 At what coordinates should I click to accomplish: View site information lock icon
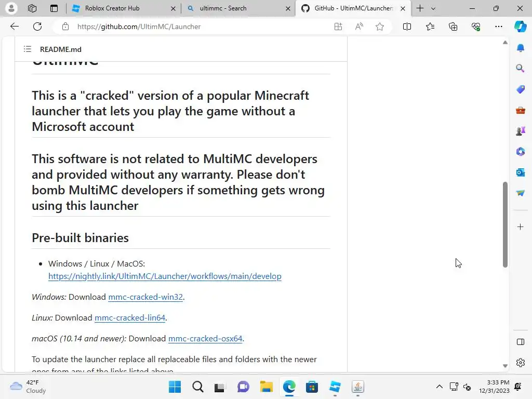[x=65, y=26]
